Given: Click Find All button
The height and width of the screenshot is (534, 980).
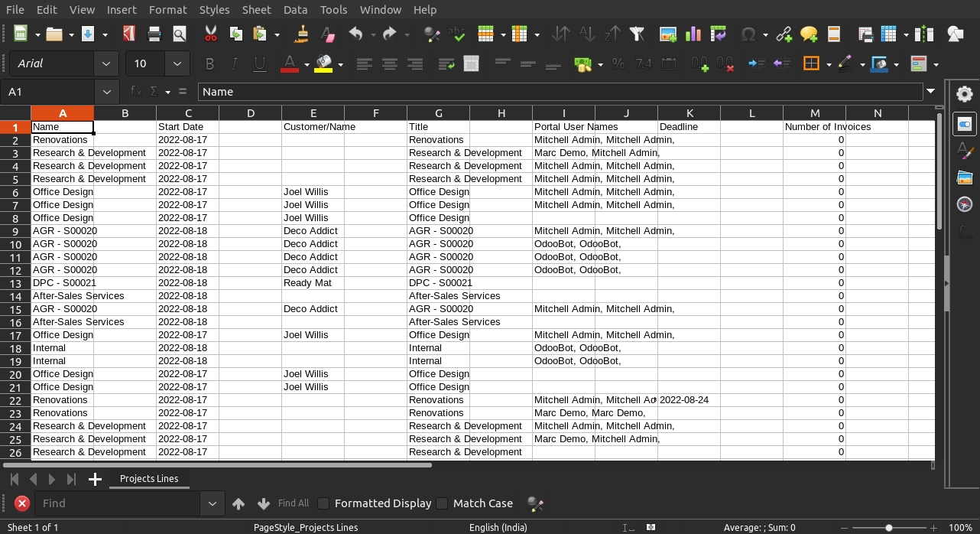Looking at the screenshot, I should (294, 503).
